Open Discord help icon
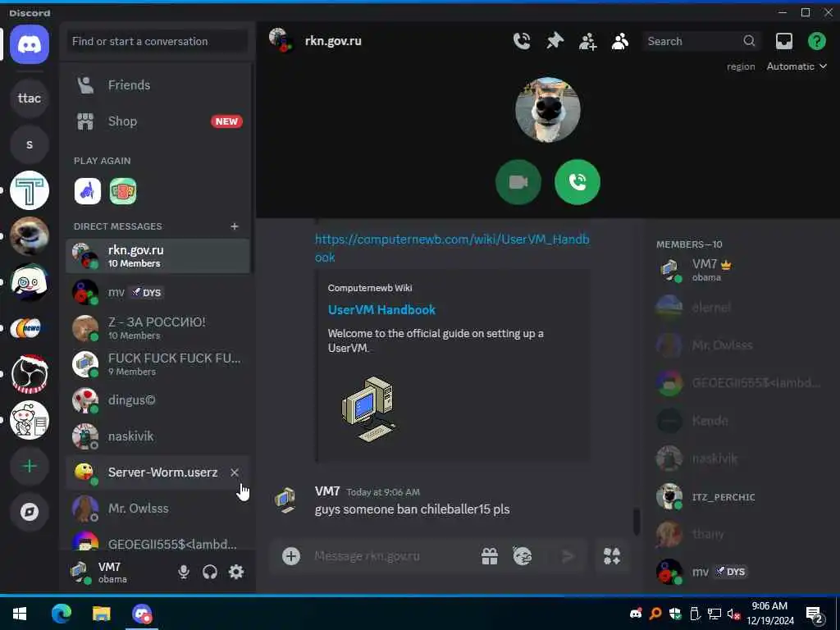Image resolution: width=840 pixels, height=630 pixels. pos(816,41)
